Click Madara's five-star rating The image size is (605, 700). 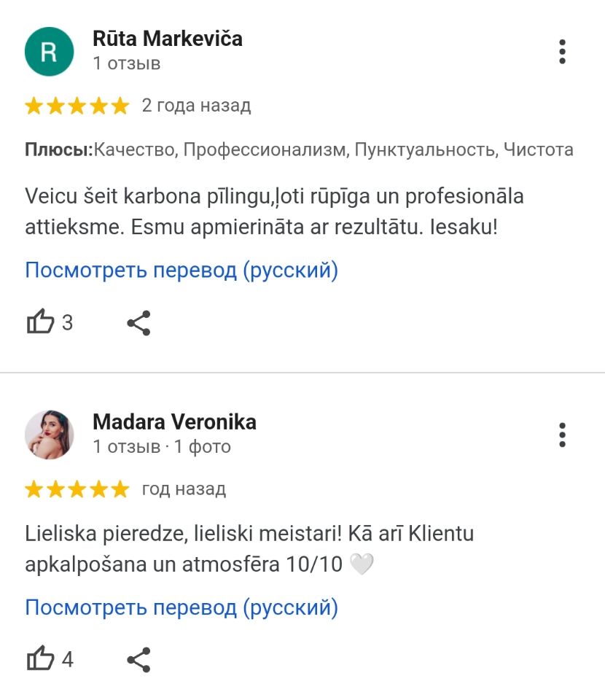(77, 489)
